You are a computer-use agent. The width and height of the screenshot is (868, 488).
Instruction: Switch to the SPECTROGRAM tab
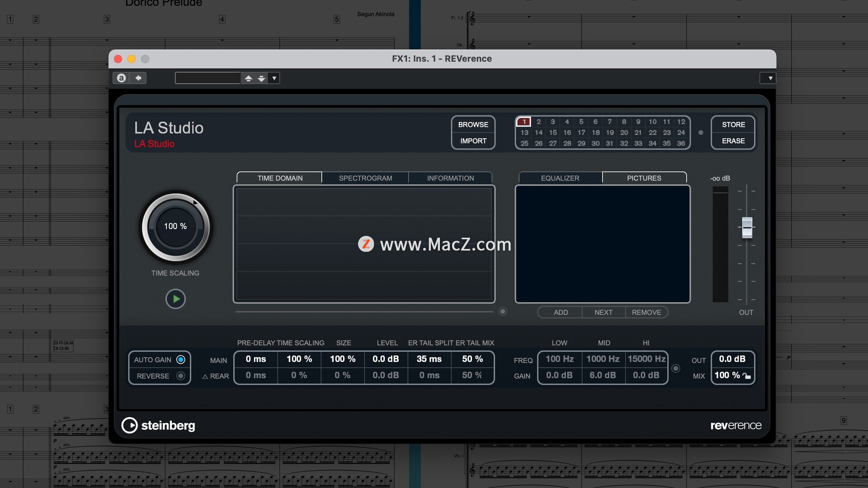pos(365,178)
